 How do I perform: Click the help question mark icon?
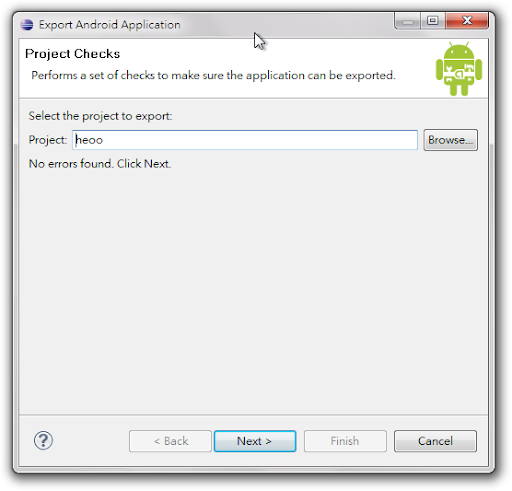[x=43, y=440]
